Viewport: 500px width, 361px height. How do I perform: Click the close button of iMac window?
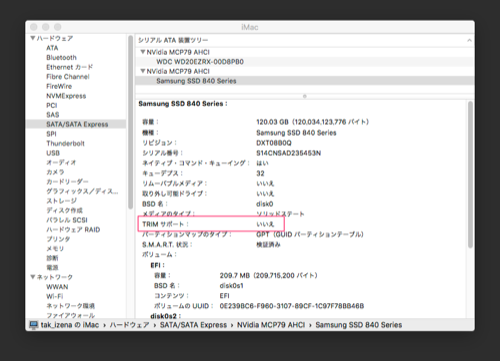pyautogui.click(x=34, y=27)
